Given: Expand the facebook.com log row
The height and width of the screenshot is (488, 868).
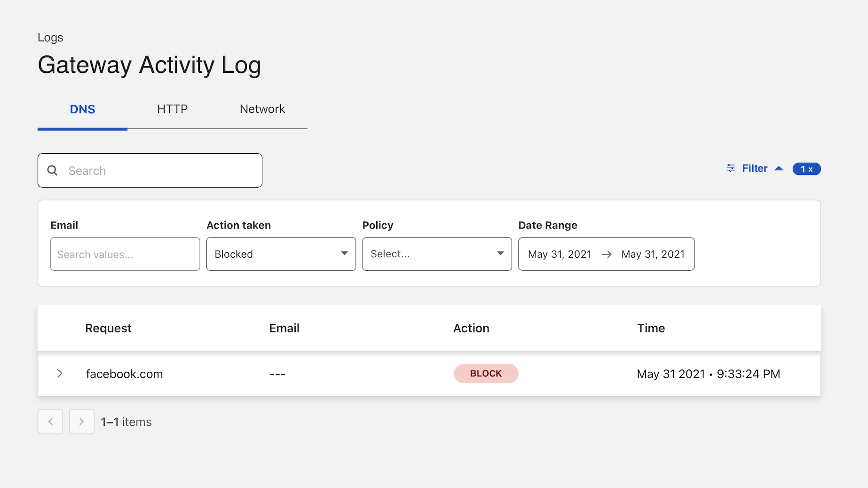Looking at the screenshot, I should pos(60,374).
